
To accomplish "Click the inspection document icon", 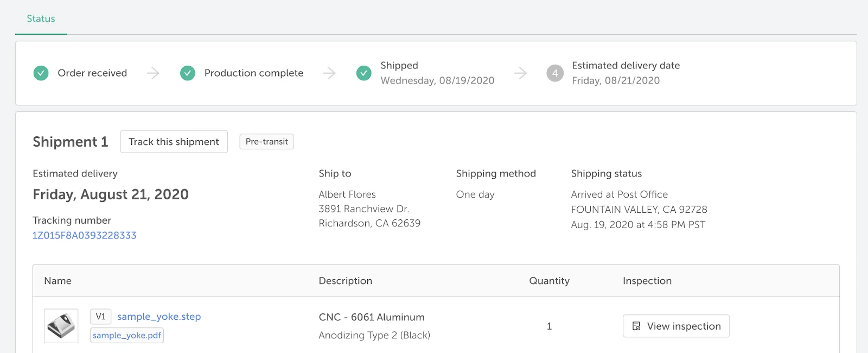I will tap(636, 326).
